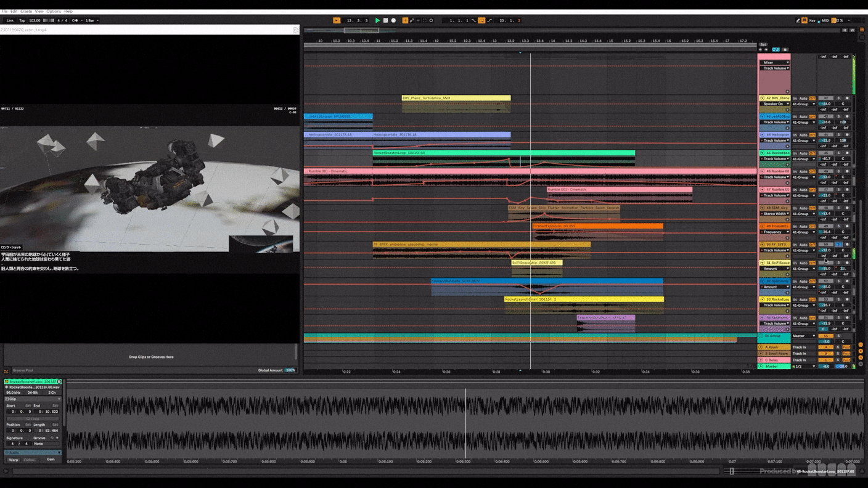Enable Draw Mode pencil icon
The image size is (868, 488).
[798, 20]
